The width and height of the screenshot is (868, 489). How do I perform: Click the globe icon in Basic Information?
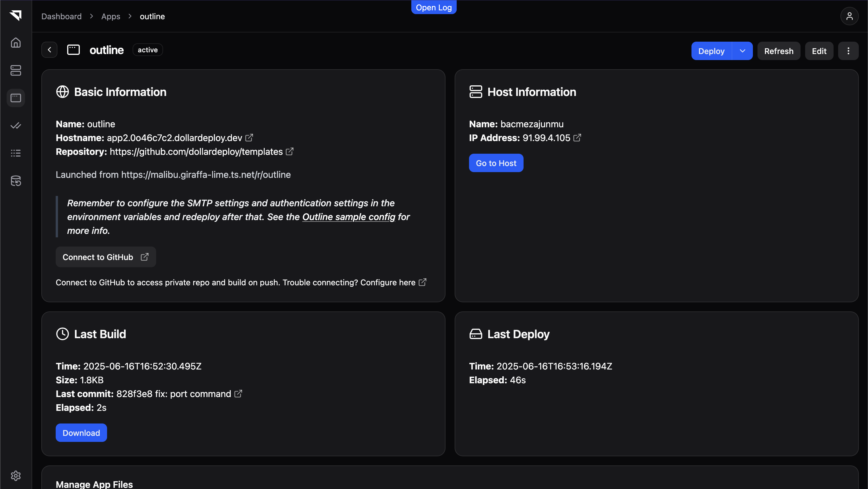coord(62,92)
